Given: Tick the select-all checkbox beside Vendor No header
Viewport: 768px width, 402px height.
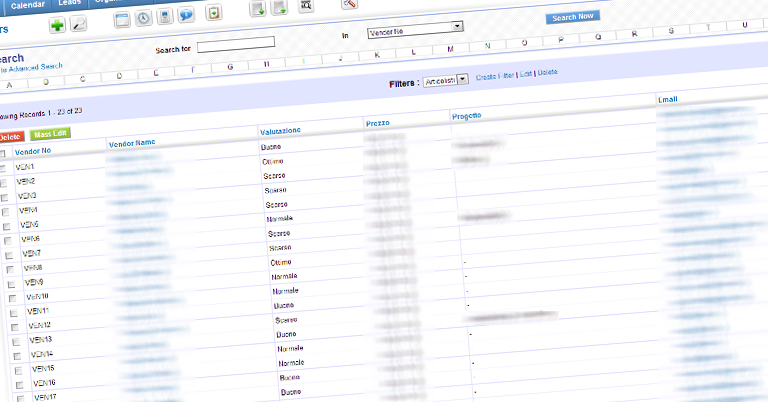Looking at the screenshot, I should point(2,154).
